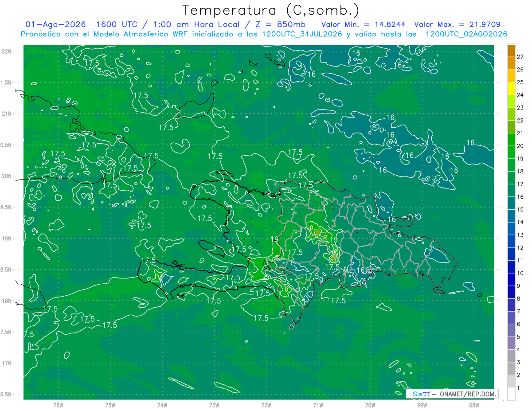Click the "19N" latitude axis label
This screenshot has height=411, width=532.
[x=7, y=239]
